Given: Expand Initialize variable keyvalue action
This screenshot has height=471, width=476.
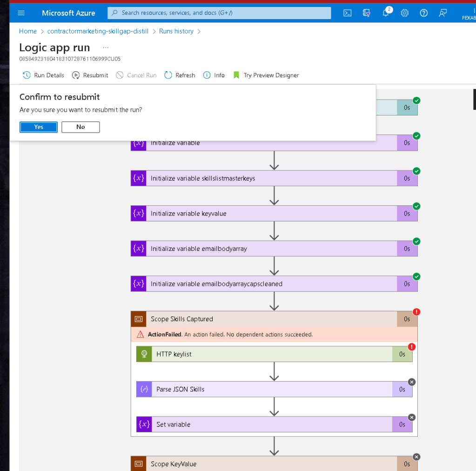Looking at the screenshot, I should [274, 214].
